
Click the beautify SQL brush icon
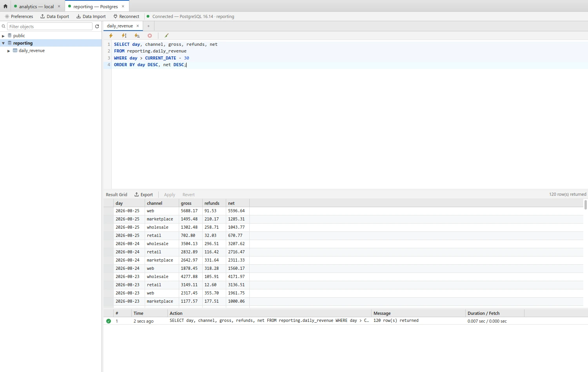pyautogui.click(x=167, y=36)
